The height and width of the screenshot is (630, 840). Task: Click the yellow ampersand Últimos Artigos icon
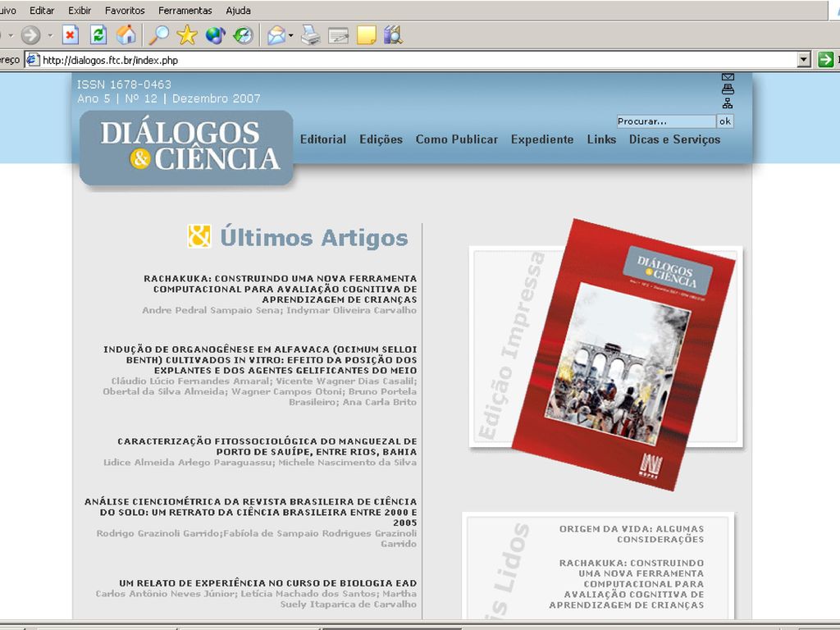click(199, 236)
